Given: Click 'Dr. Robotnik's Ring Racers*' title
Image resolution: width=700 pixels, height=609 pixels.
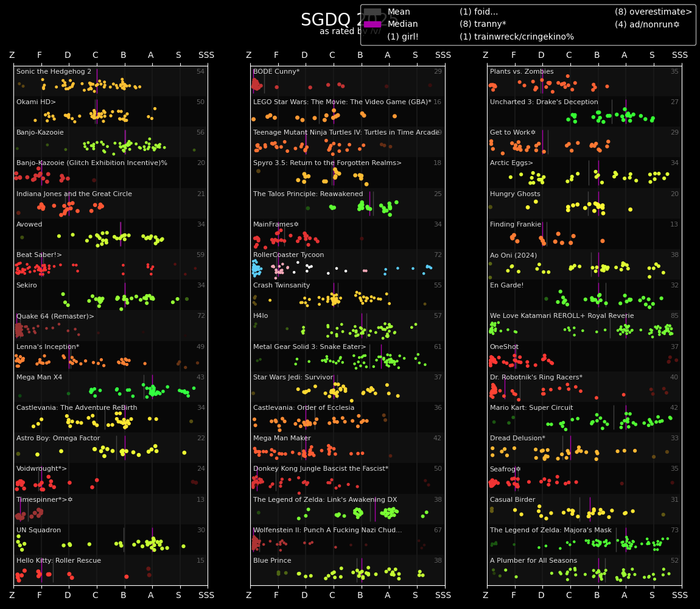Looking at the screenshot, I should point(536,377).
